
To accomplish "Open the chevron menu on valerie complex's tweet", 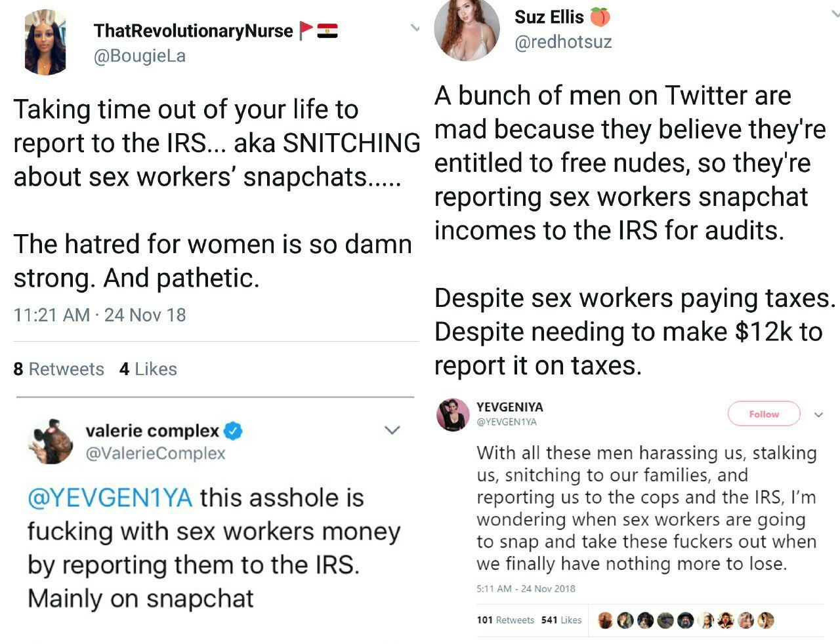I will point(392,430).
